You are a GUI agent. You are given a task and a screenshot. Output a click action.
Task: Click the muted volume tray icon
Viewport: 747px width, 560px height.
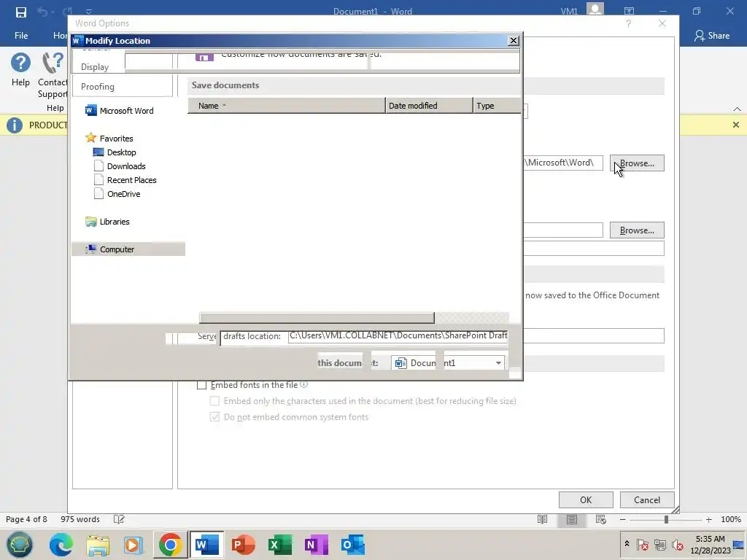[677, 545]
